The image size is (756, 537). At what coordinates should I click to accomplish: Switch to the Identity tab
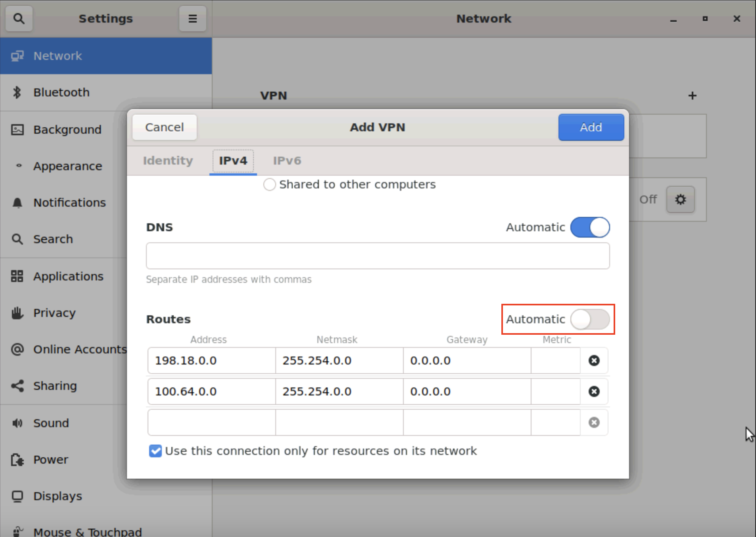tap(168, 161)
